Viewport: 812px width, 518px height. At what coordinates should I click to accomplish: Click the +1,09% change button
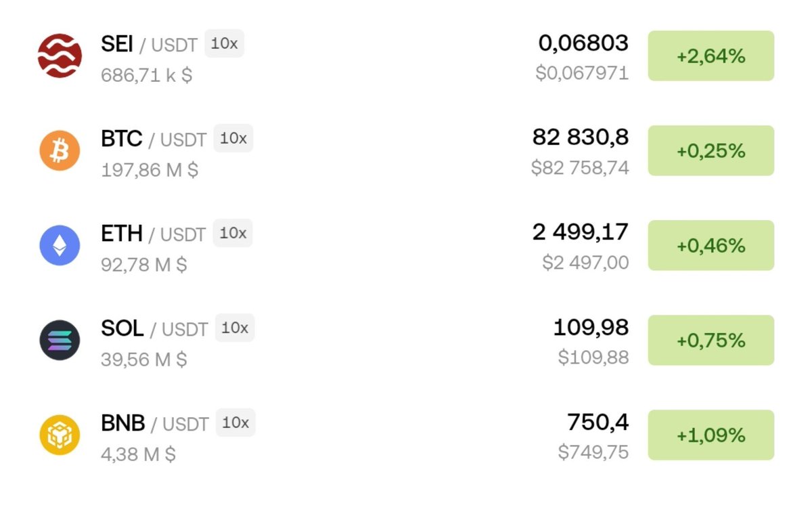(x=711, y=435)
